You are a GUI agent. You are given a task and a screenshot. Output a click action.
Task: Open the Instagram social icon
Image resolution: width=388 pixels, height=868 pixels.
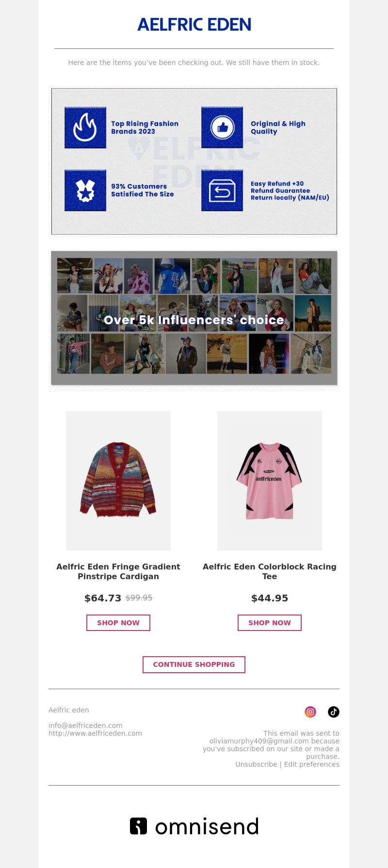coord(310,711)
